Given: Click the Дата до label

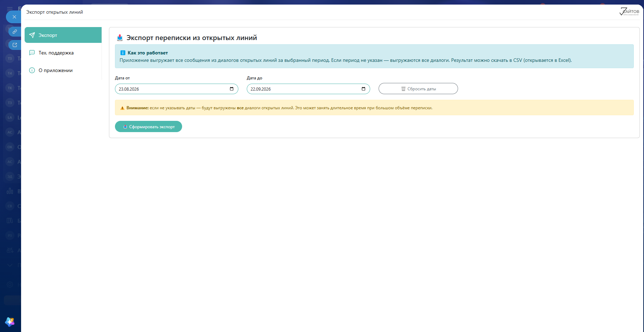Looking at the screenshot, I should (255, 78).
